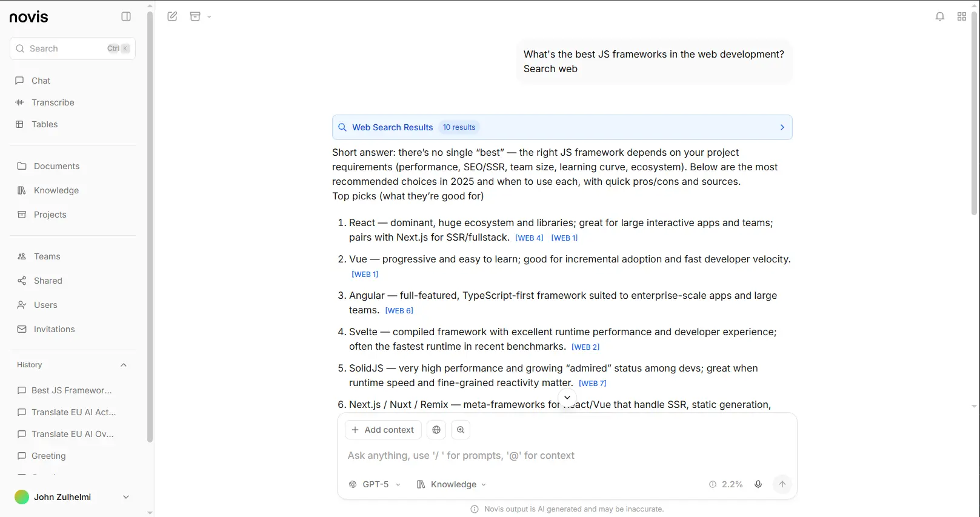Click the send message arrow button
This screenshot has width=980, height=517.
(x=782, y=484)
